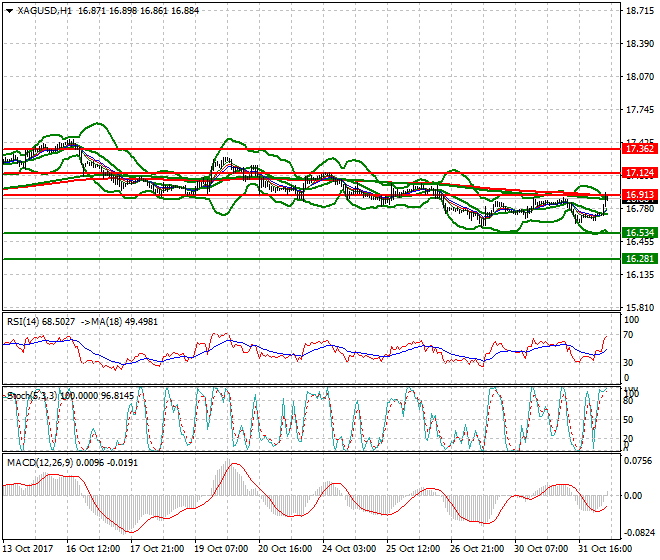Select the XAGUSD,H1 chart title text
The image size is (660, 560).
[44, 11]
